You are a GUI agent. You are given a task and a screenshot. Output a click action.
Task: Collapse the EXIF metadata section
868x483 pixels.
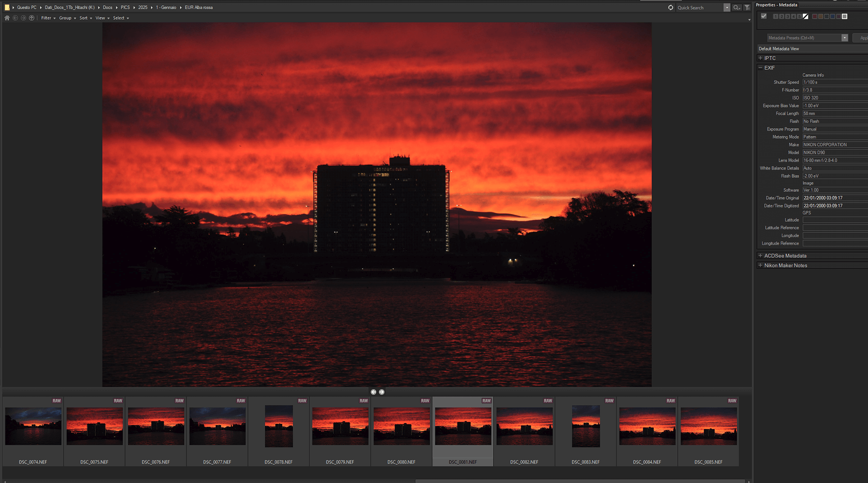[x=760, y=68]
